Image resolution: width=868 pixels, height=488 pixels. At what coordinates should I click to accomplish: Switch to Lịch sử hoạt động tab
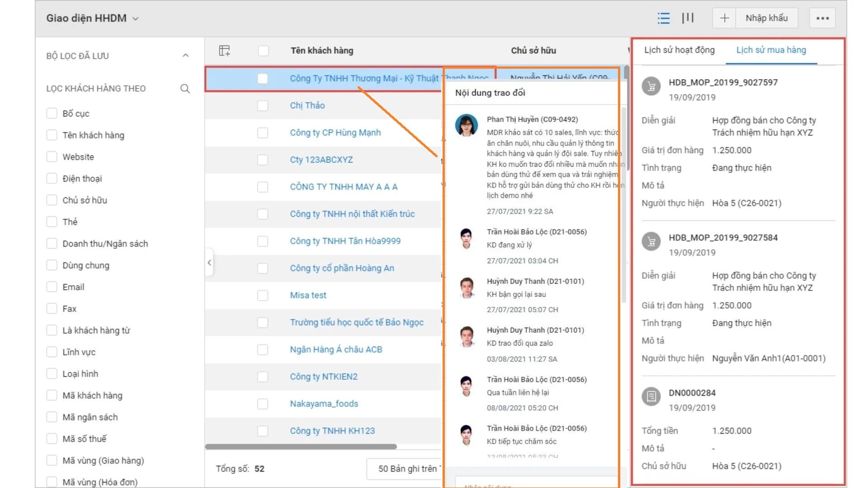tap(679, 50)
